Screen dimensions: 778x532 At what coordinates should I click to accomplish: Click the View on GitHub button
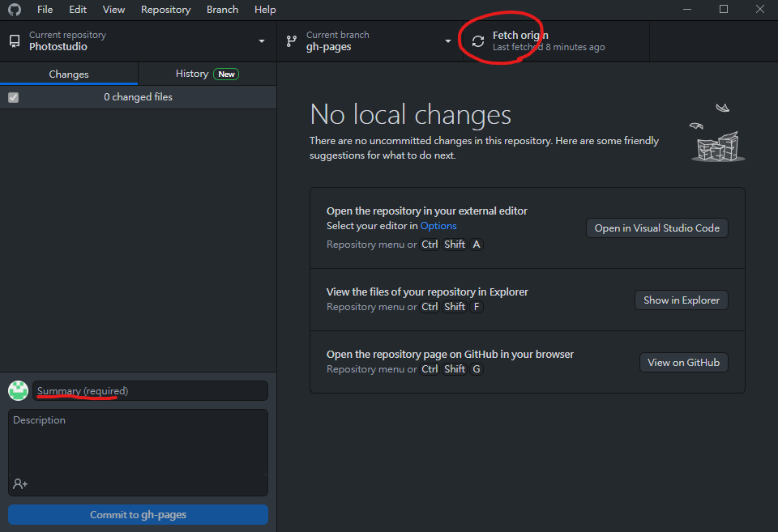[683, 363]
